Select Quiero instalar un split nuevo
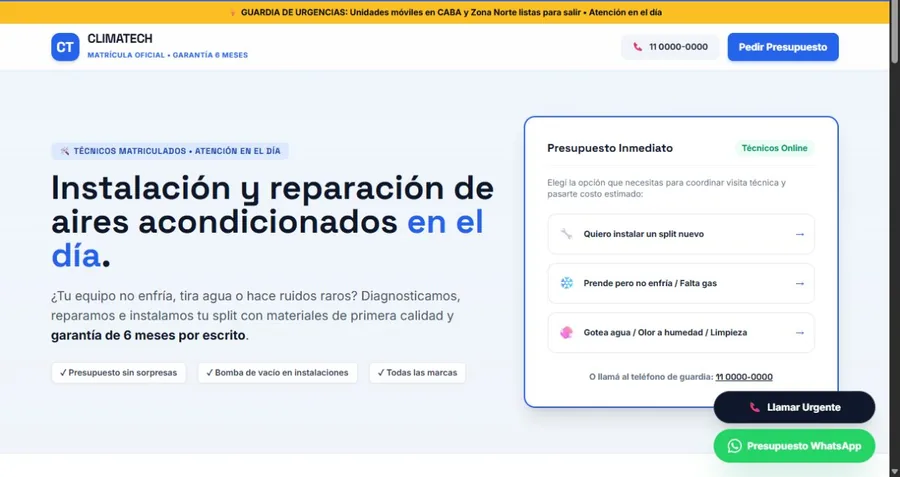 click(681, 234)
